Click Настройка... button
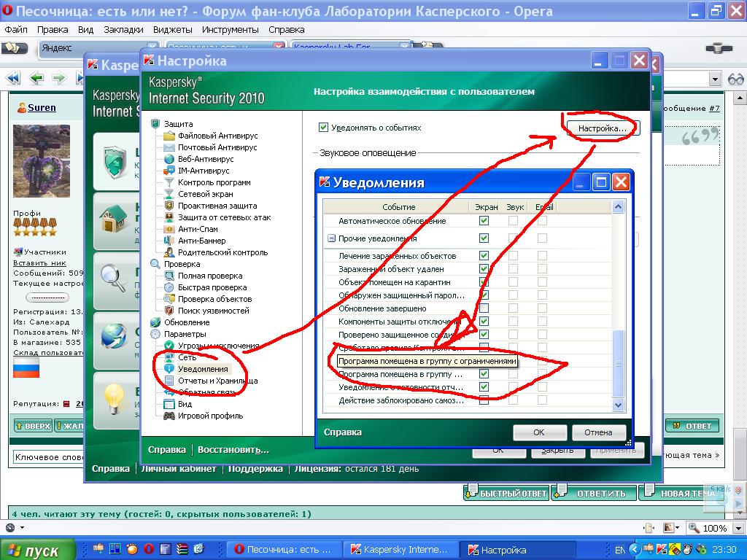Image resolution: width=747 pixels, height=560 pixels. click(603, 128)
